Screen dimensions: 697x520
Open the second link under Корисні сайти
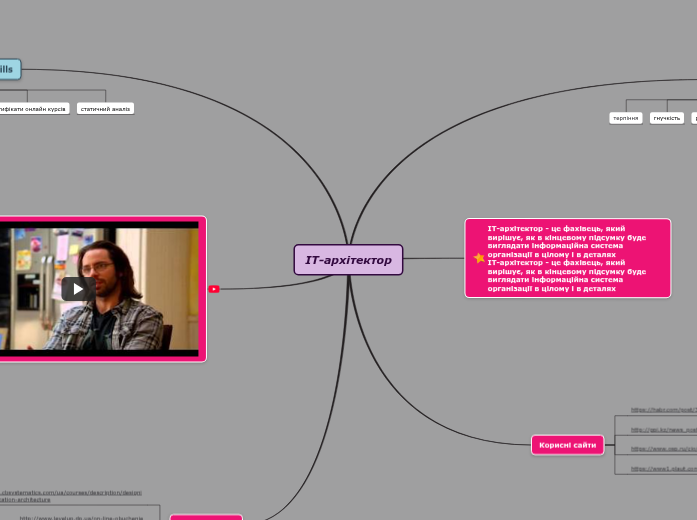click(663, 429)
